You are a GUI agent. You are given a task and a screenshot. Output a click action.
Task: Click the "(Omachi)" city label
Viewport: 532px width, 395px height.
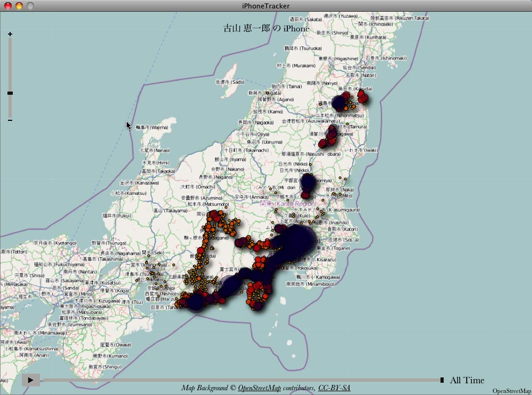205,186
